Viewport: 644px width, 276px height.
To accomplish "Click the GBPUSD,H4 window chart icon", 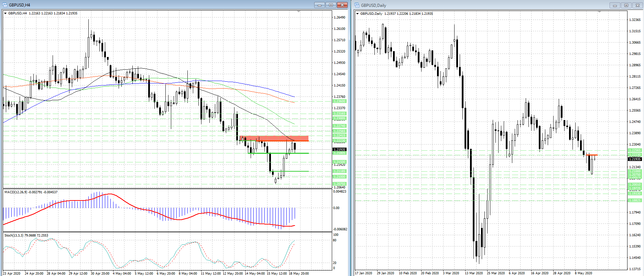I will [5, 5].
